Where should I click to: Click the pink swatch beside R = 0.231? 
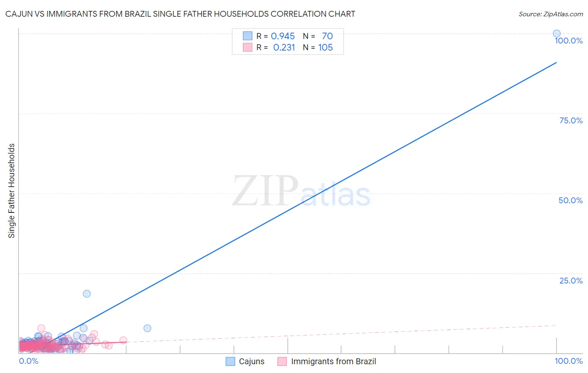coord(248,47)
